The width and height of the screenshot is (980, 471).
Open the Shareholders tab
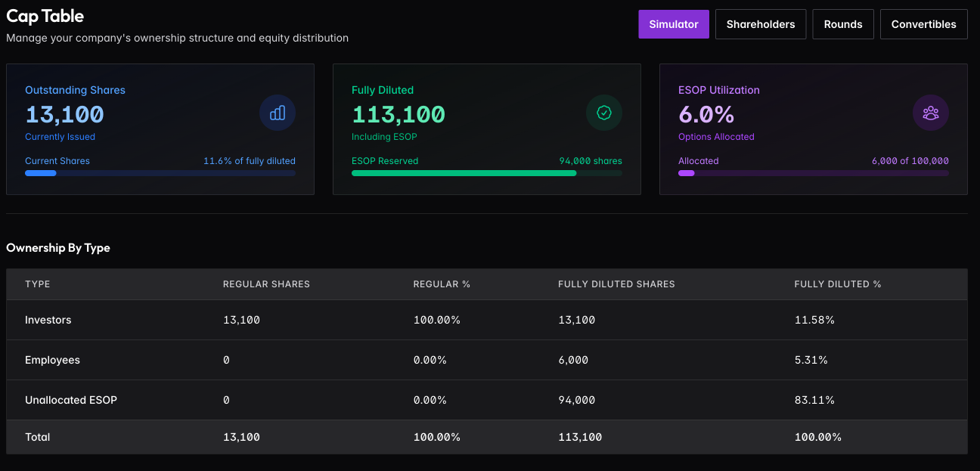(761, 24)
